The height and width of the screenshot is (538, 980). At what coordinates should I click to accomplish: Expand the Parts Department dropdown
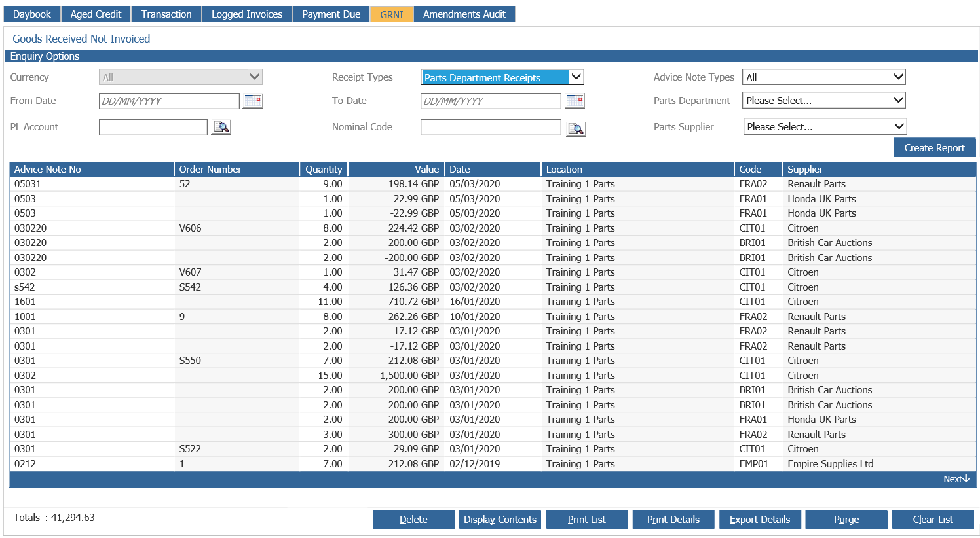pos(823,101)
